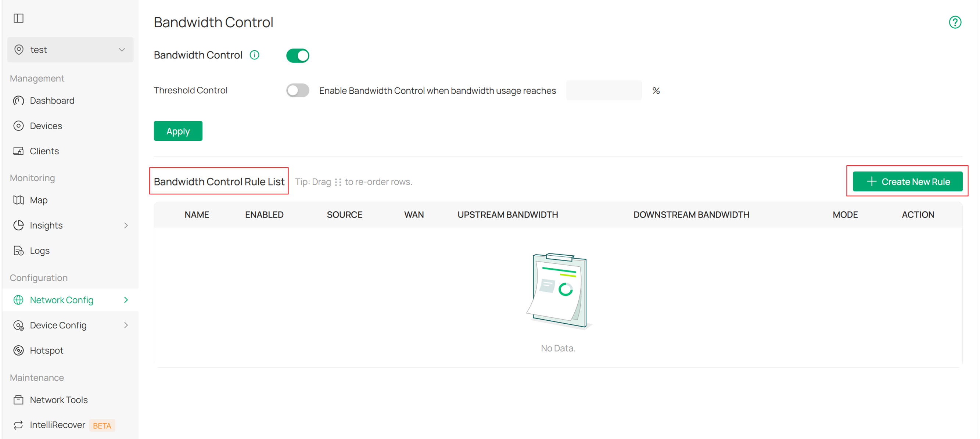Click the Bandwidth Control info icon
The width and height of the screenshot is (980, 439).
[x=254, y=55]
